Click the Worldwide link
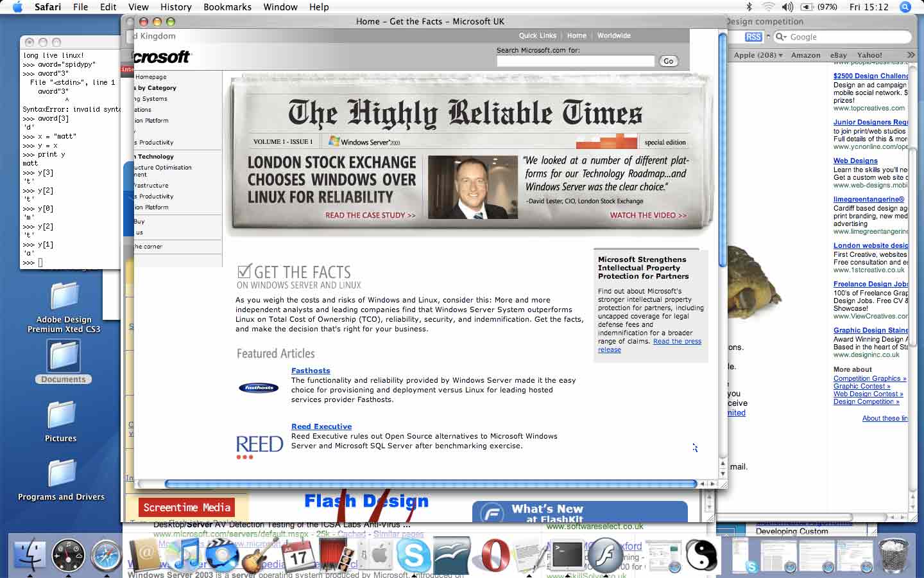The height and width of the screenshot is (578, 924). pos(614,36)
